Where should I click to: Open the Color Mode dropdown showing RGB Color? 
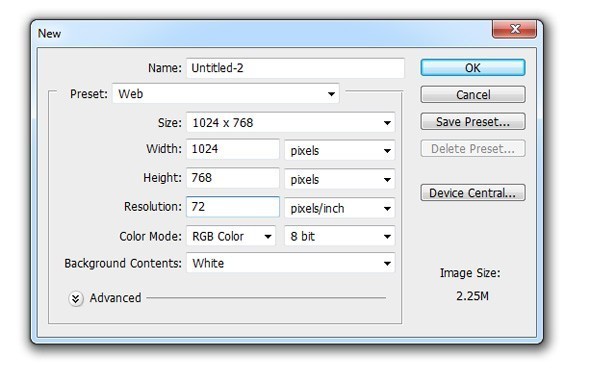pyautogui.click(x=231, y=236)
